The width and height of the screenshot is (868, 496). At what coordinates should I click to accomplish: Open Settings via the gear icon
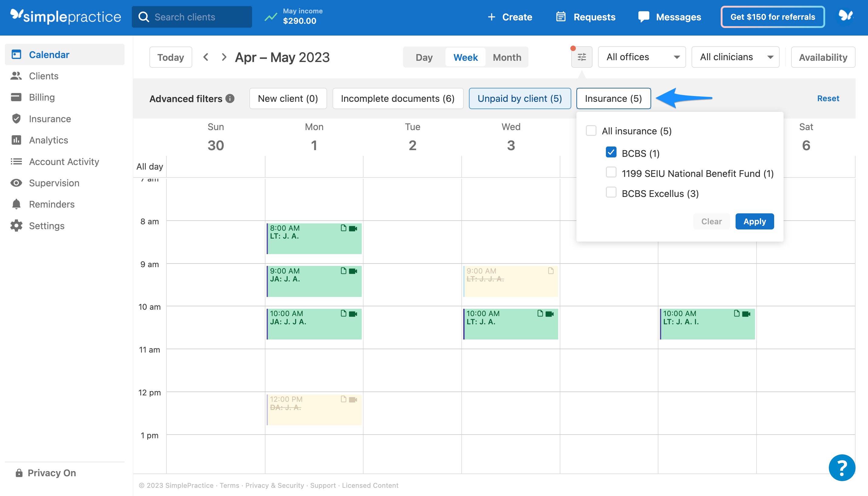point(16,226)
